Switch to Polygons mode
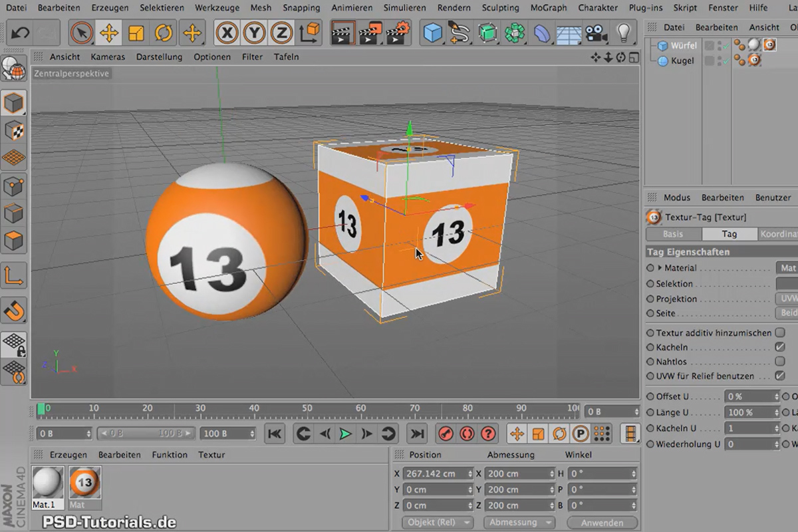Screen dimensions: 798x532 click(x=14, y=241)
